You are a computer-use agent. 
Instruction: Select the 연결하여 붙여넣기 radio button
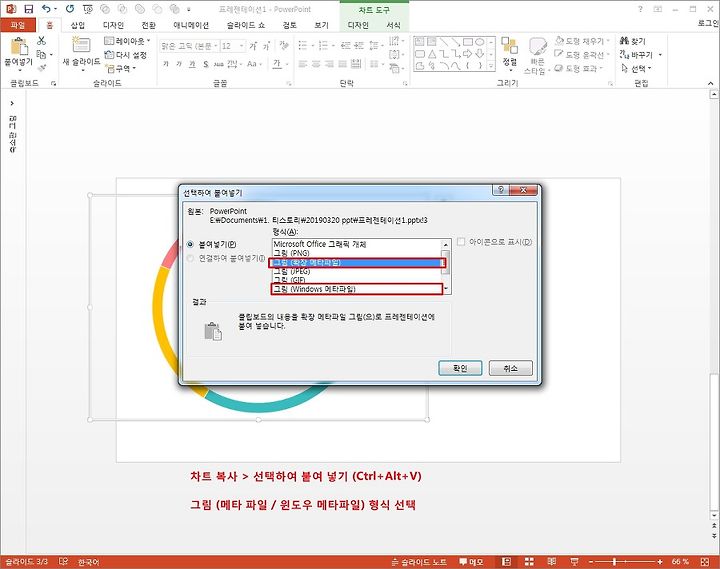click(190, 259)
